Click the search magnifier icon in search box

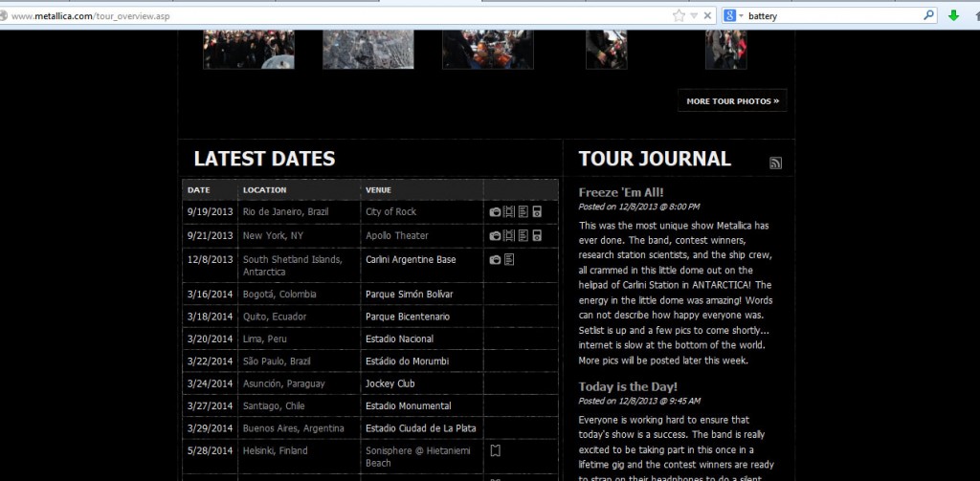click(928, 15)
